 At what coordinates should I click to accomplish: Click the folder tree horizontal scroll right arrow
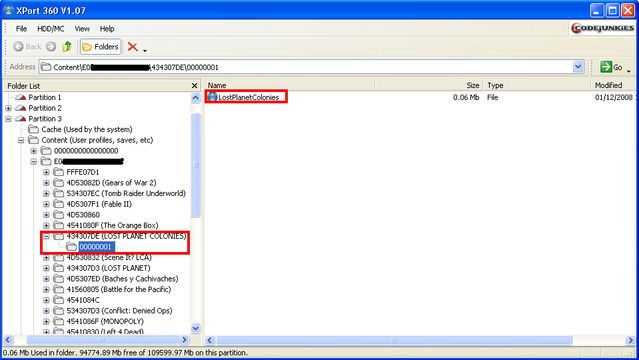(x=184, y=340)
